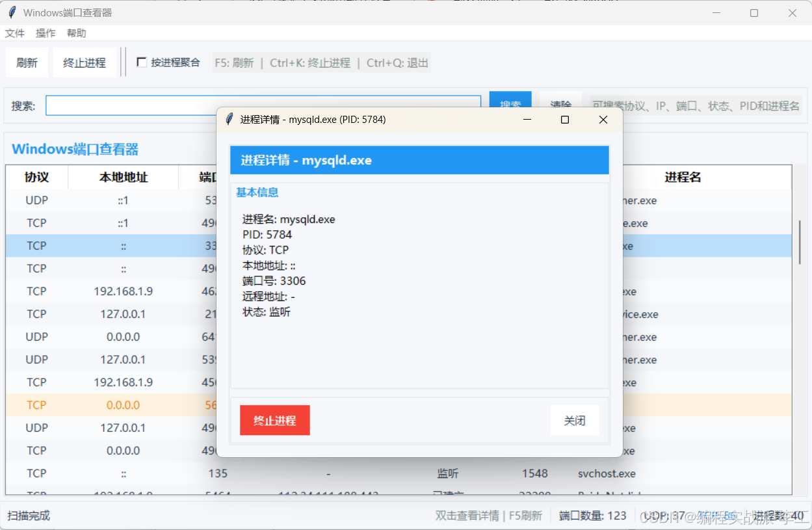Click red 终止进程 button in details dialog
Viewport: 812px width, 530px height.
click(x=275, y=420)
